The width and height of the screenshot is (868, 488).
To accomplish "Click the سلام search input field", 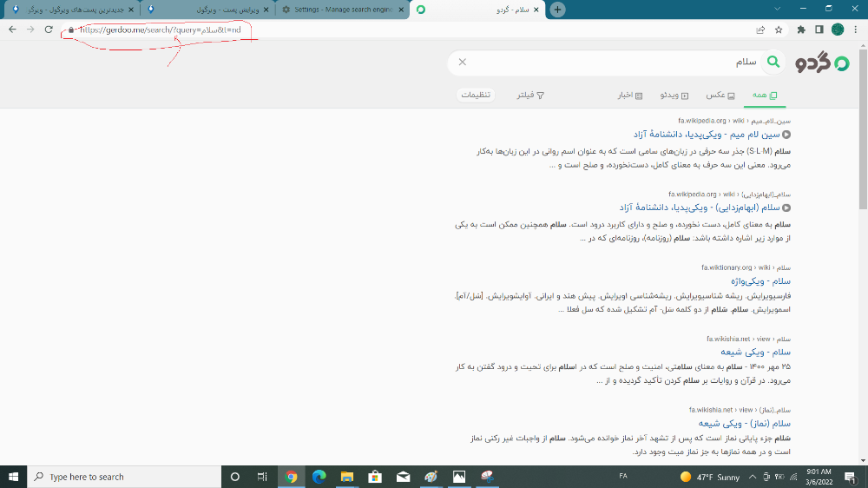I will pyautogui.click(x=615, y=62).
